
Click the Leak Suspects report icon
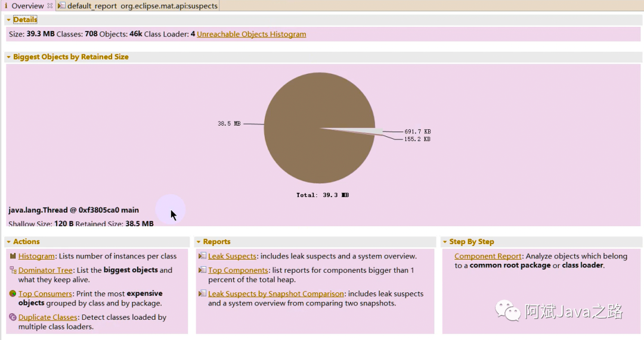click(202, 256)
